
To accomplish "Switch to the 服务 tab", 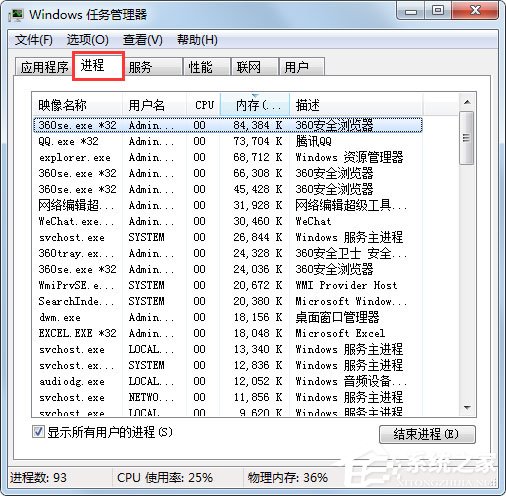I will coord(154,67).
